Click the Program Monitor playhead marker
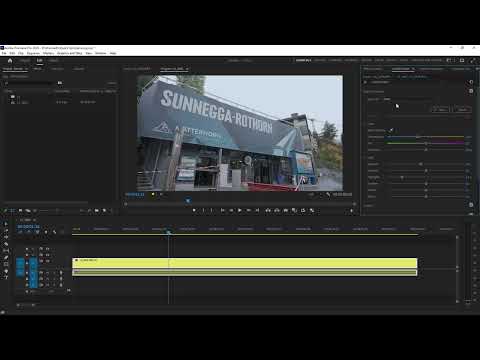Viewport: 480px width, 360px height. coord(188,200)
